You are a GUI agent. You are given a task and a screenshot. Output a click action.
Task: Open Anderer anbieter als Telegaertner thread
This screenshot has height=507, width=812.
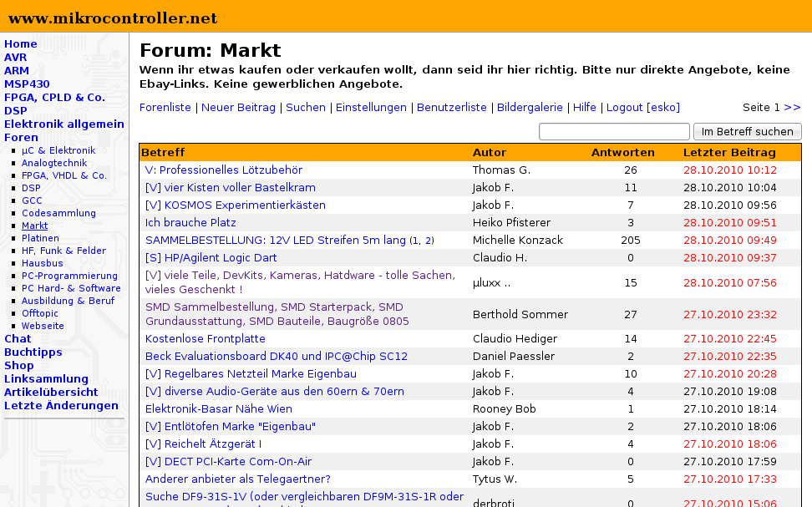(238, 479)
